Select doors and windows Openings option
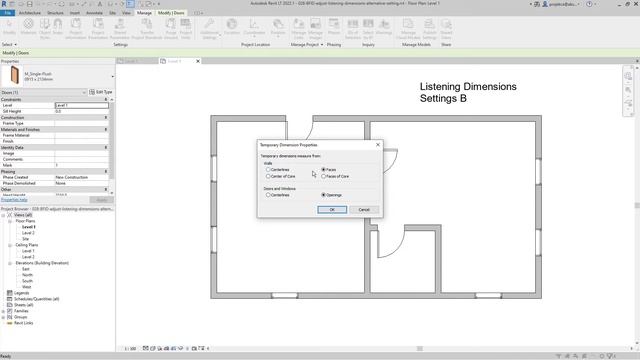Screen dimensions: 640x360 [x=323, y=195]
